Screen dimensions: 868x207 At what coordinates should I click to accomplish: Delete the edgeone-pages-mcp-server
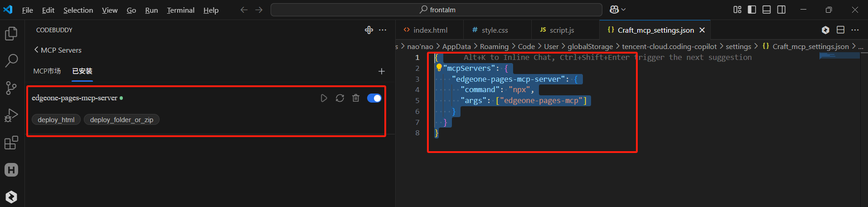356,98
